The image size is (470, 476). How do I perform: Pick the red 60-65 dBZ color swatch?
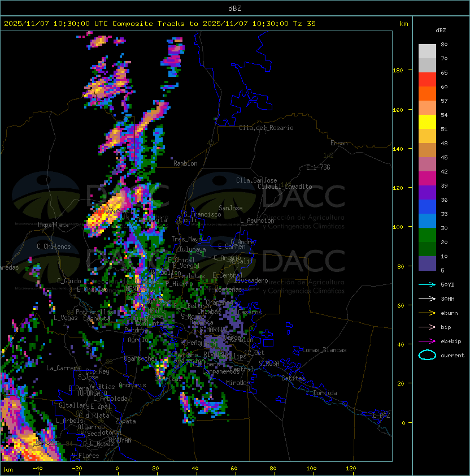pyautogui.click(x=427, y=80)
